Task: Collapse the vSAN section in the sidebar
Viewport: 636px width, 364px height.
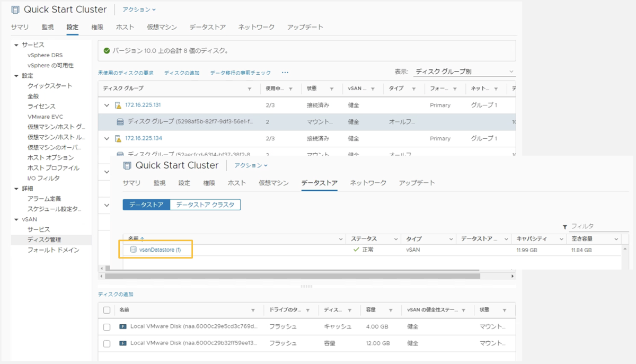Action: point(16,219)
